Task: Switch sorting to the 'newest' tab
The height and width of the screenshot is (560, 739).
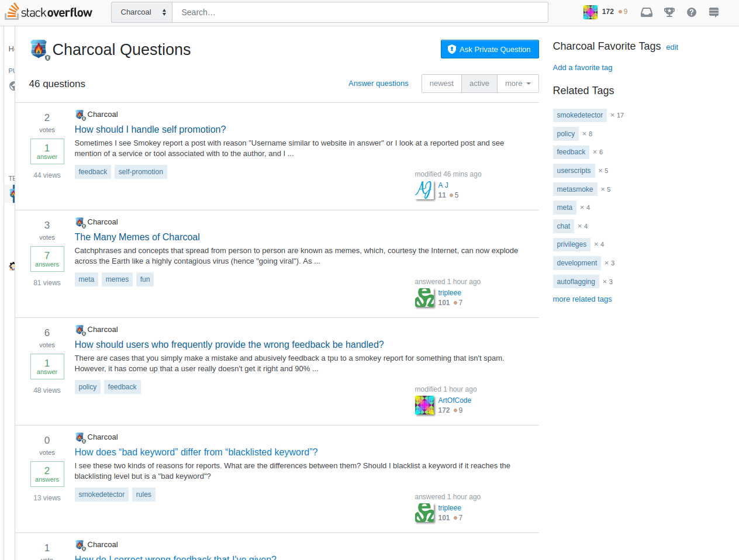Action: (x=441, y=84)
